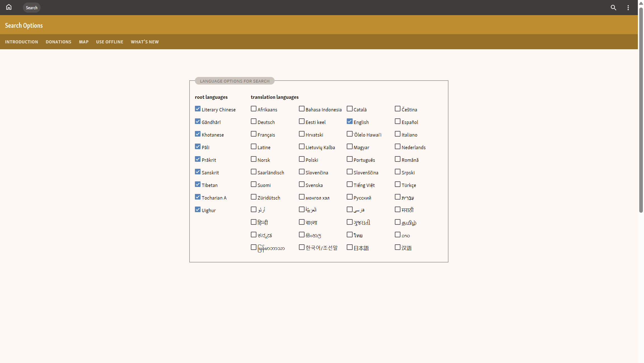Check the Français checkbox
Viewport: 644px width, 363px height.
coord(254,134)
